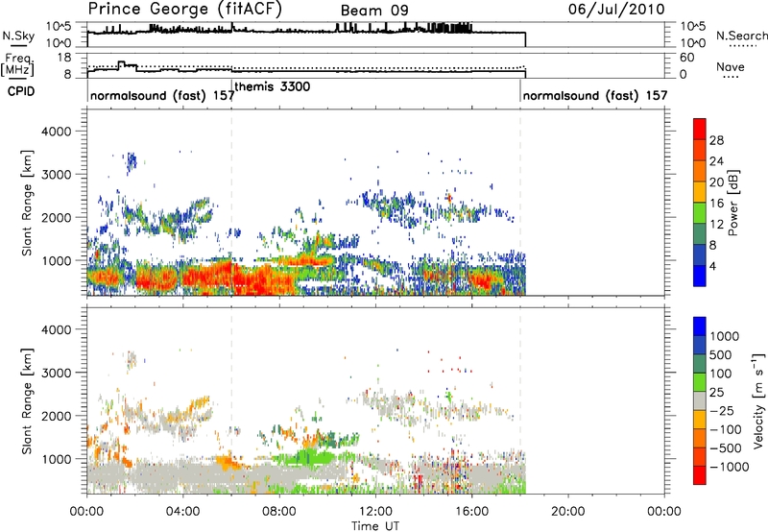Click the '20:00' time axis label
768x532 pixels.
[567, 512]
